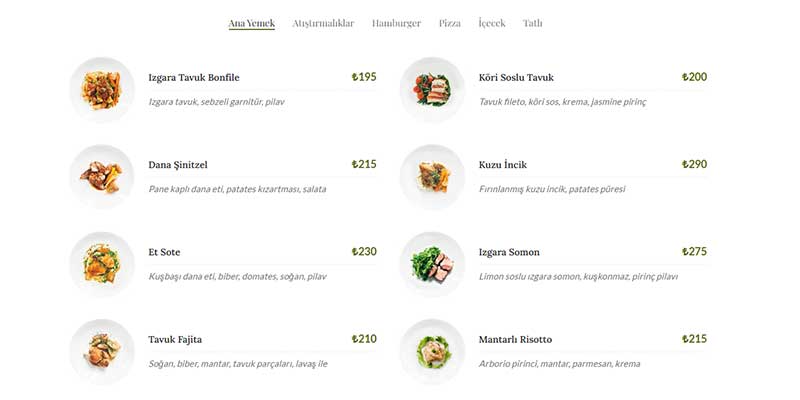
Task: Click the ₺290 price of Kuzu İncik
Action: click(x=694, y=164)
